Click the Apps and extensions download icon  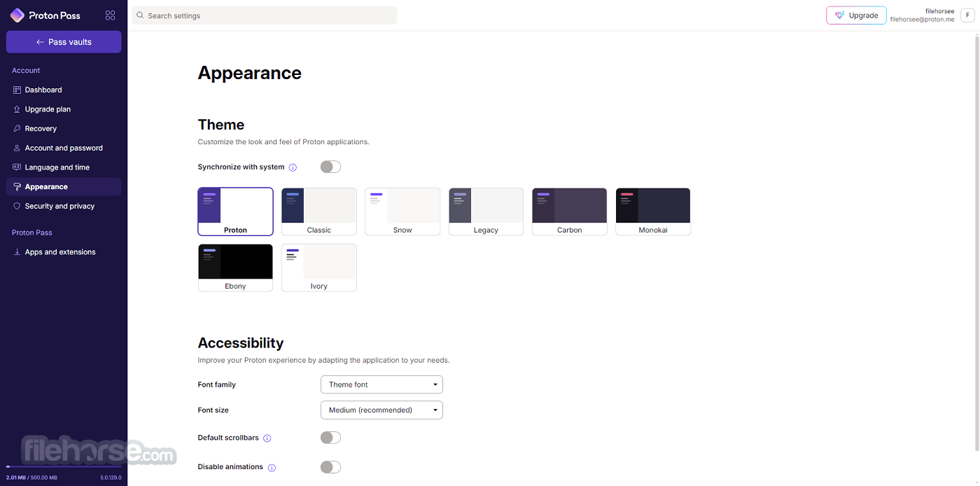(17, 252)
